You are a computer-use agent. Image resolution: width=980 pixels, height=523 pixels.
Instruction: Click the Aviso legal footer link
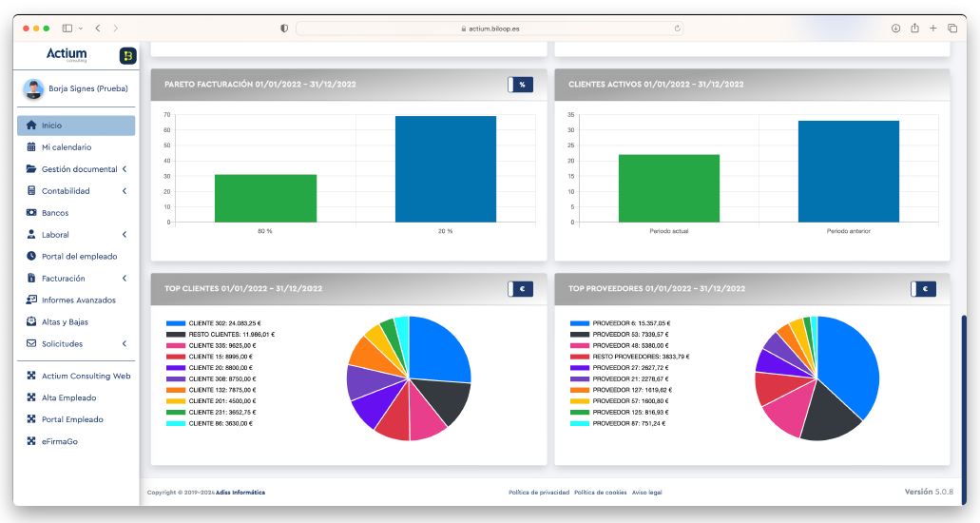pos(646,493)
